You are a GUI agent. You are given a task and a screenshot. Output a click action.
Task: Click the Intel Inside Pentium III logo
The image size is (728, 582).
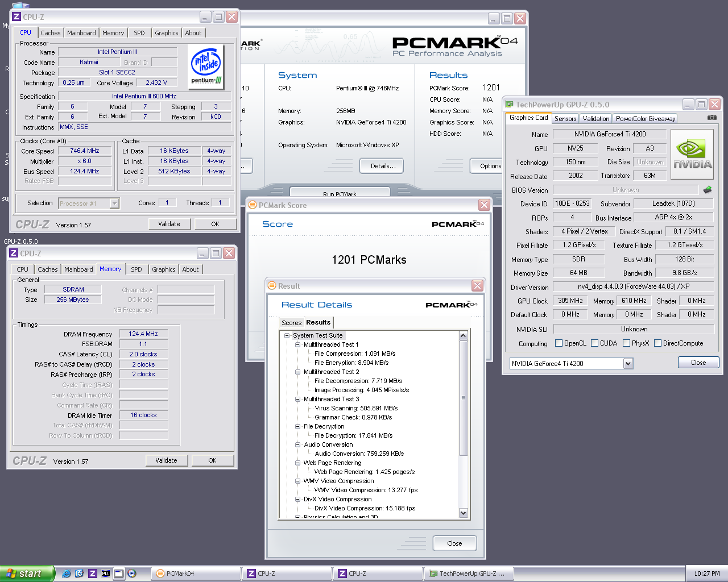pyautogui.click(x=206, y=66)
